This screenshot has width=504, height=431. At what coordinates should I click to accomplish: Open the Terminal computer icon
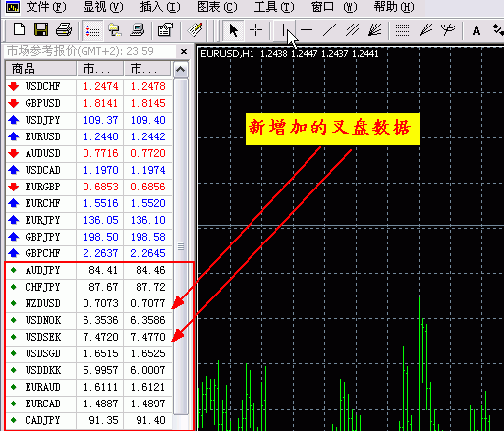pyautogui.click(x=137, y=30)
